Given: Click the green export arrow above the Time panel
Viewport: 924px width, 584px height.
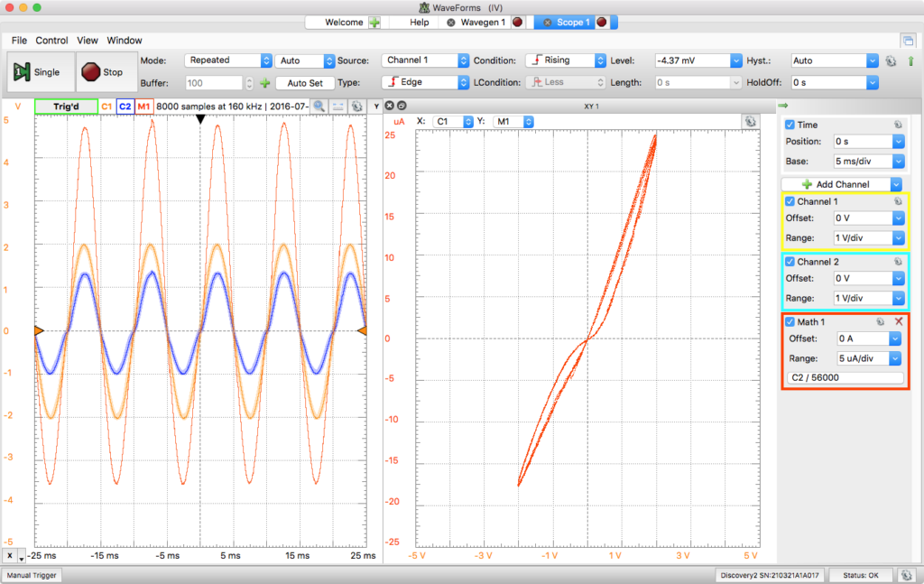Looking at the screenshot, I should tap(782, 106).
